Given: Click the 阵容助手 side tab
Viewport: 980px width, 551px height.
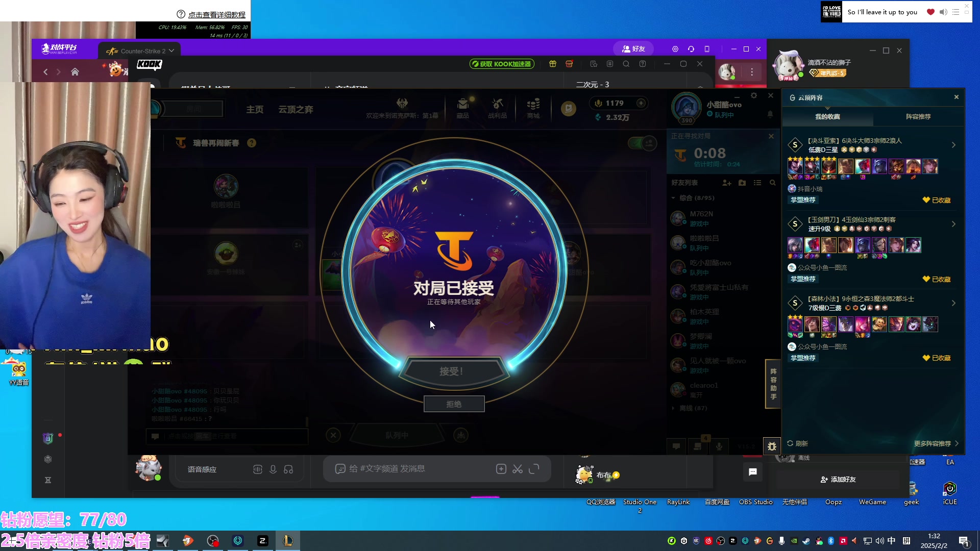Looking at the screenshot, I should pos(773,384).
